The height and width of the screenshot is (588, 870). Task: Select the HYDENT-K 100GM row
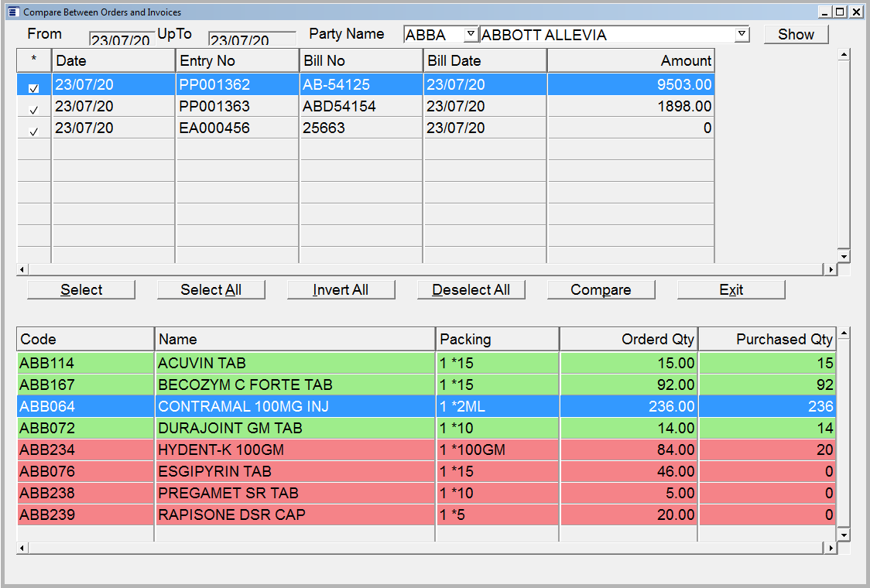pyautogui.click(x=426, y=450)
